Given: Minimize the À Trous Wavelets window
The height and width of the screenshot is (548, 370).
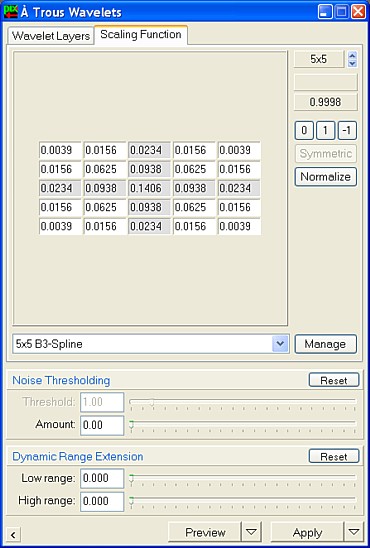Looking at the screenshot, I should tap(325, 12).
